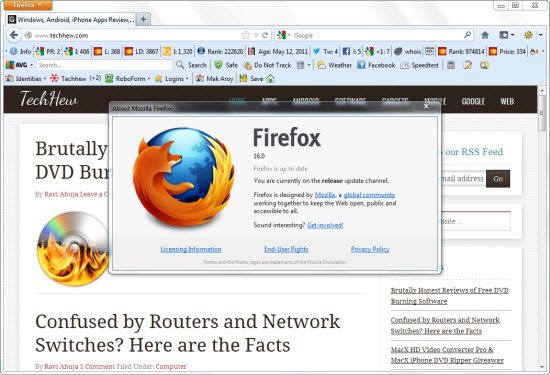
Task: Open the Privacy Policy link
Action: 370,249
